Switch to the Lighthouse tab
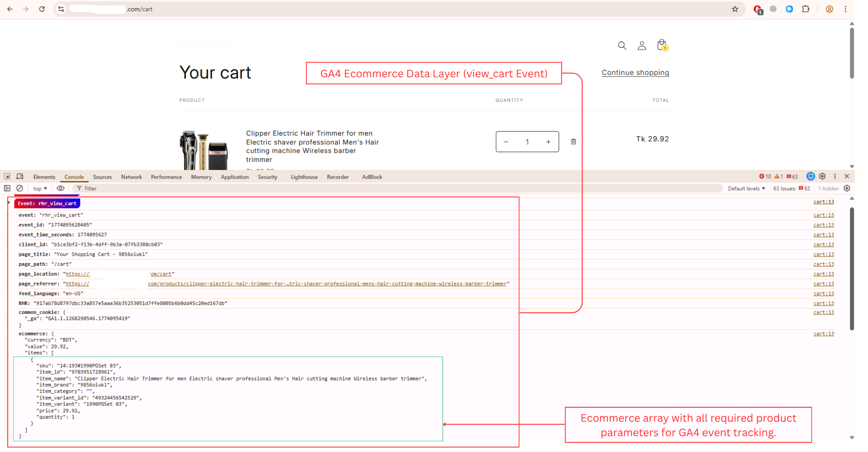868x452 pixels. 304,177
